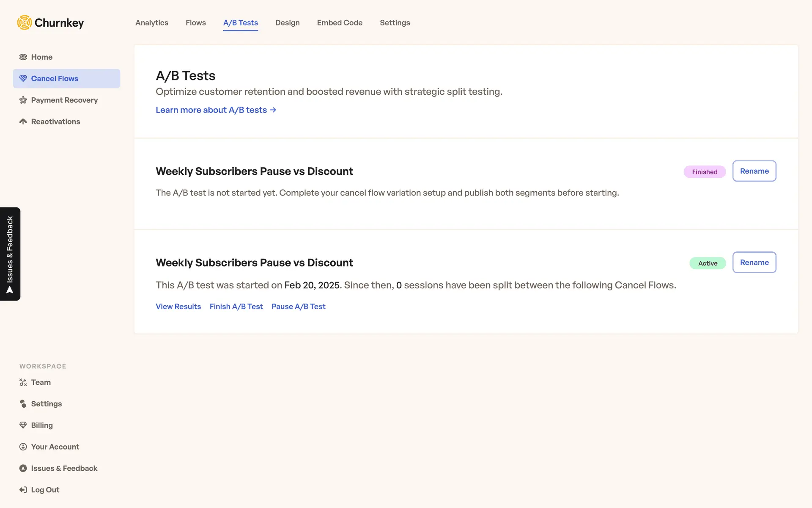Open workspace Settings in sidebar

click(46, 404)
